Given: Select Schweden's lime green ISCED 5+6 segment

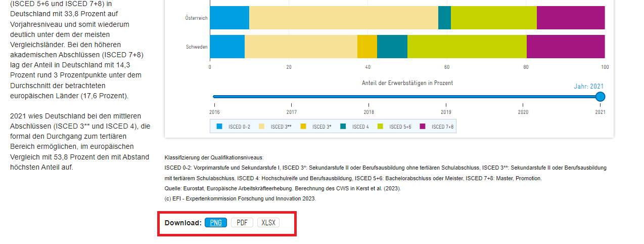Looking at the screenshot, I should [x=467, y=47].
